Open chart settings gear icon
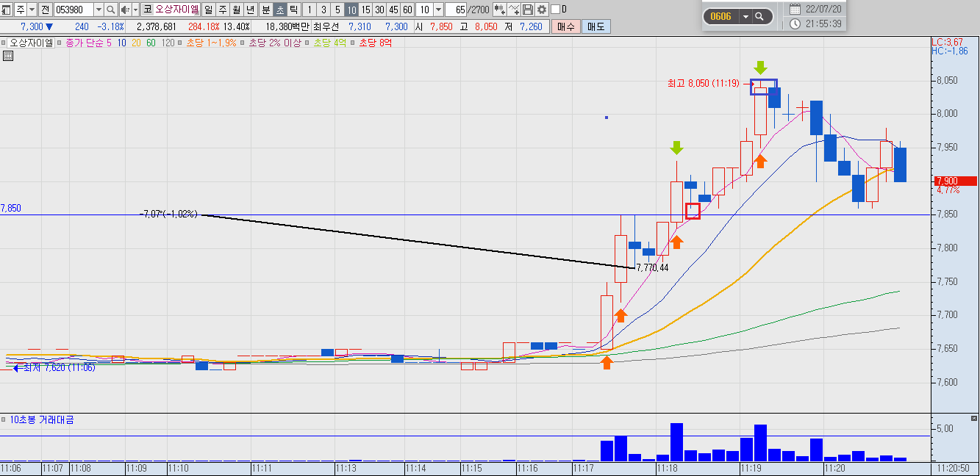Screen dimensions: 980x476 tap(542, 10)
